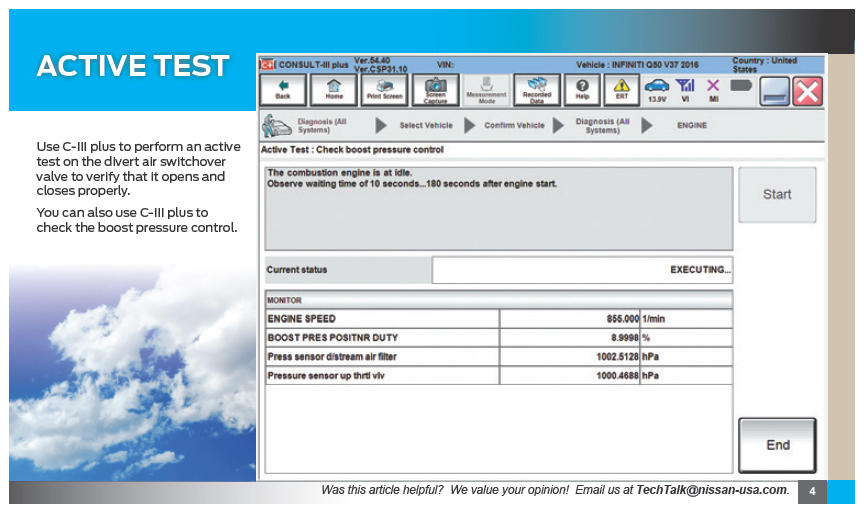Select the ENGINE SPEED monitor row
Image resolution: width=864 pixels, height=513 pixels.
click(382, 318)
